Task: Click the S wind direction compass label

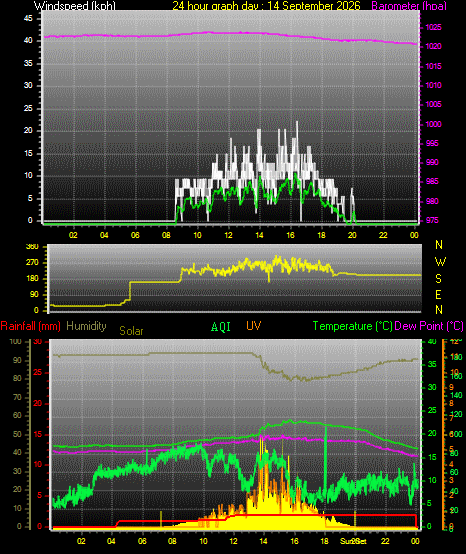Action: pos(438,279)
